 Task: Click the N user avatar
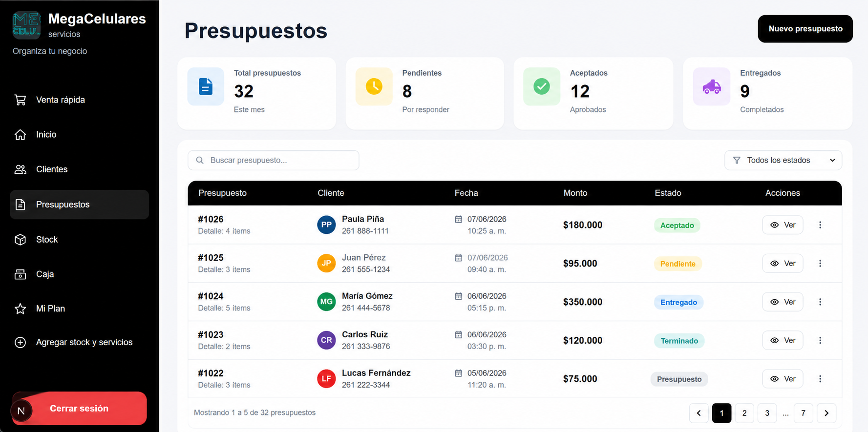coord(21,411)
